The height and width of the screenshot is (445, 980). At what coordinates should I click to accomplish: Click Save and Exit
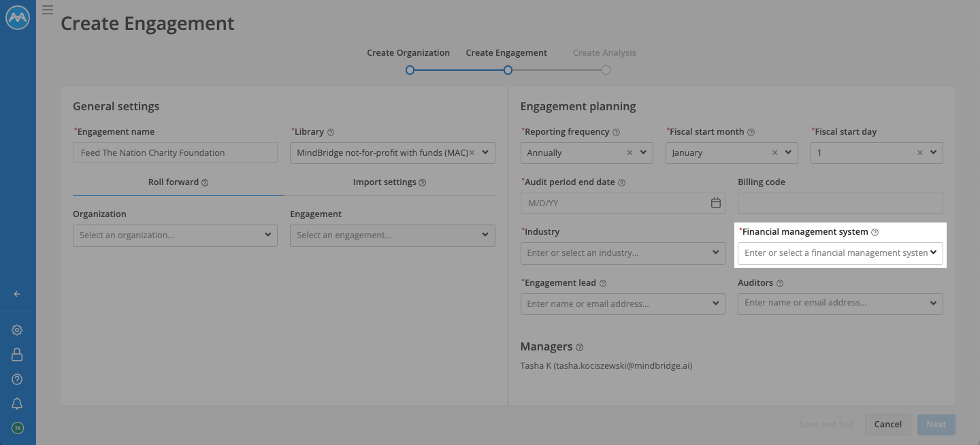click(826, 425)
